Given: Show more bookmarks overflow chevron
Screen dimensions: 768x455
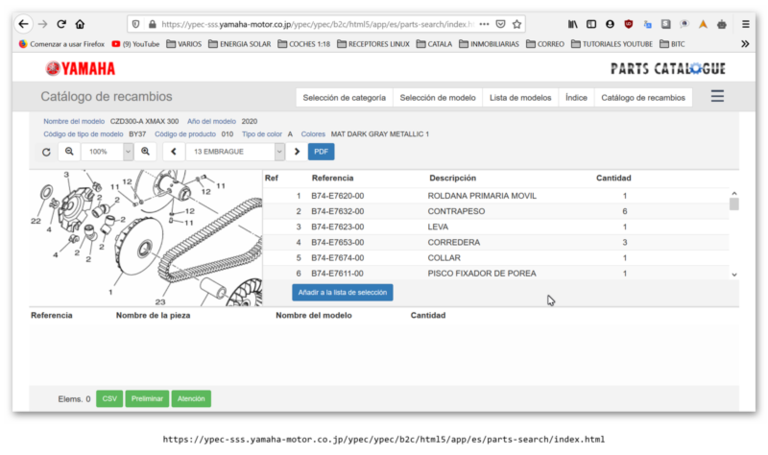Looking at the screenshot, I should [744, 44].
